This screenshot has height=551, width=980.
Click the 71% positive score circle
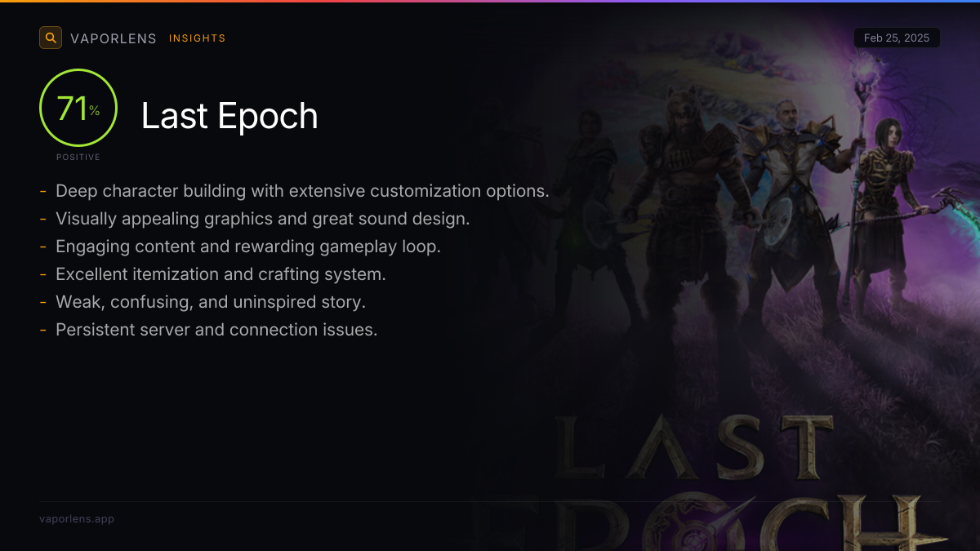(x=78, y=108)
